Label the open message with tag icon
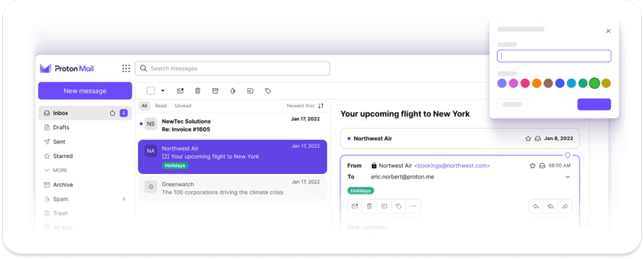The width and height of the screenshot is (644, 259). pyautogui.click(x=399, y=206)
